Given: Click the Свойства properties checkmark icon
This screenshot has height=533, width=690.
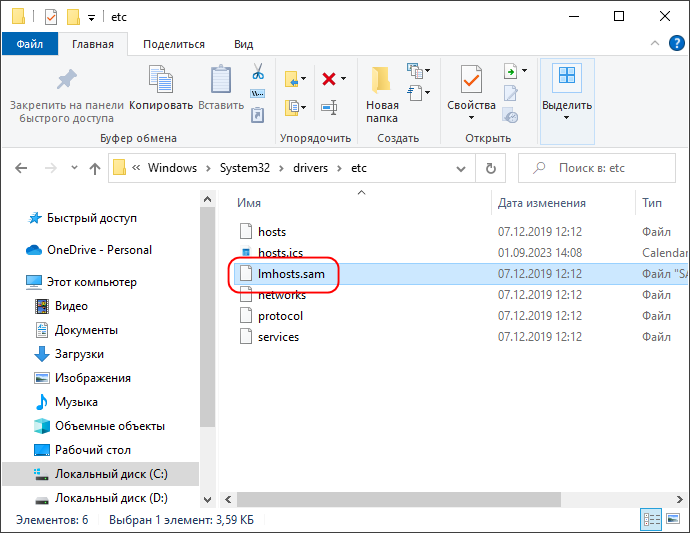Looking at the screenshot, I should [471, 79].
